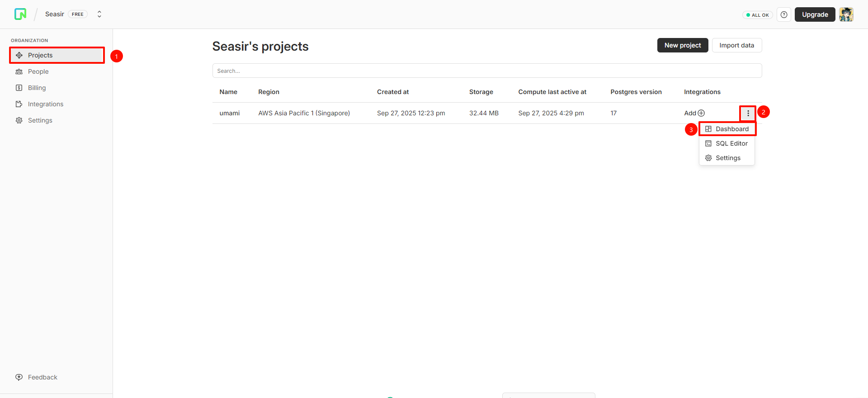The height and width of the screenshot is (398, 868).
Task: Click the Add integration plus icon
Action: (x=701, y=113)
